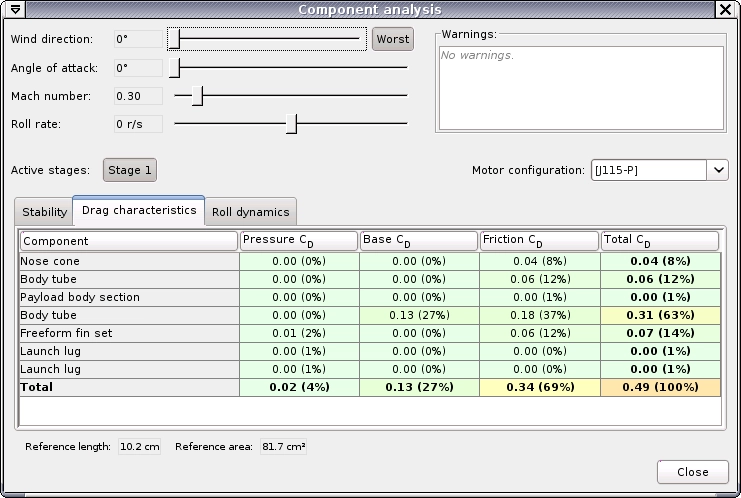Click the Total CD column header
This screenshot has height=498, width=741.
click(x=659, y=241)
